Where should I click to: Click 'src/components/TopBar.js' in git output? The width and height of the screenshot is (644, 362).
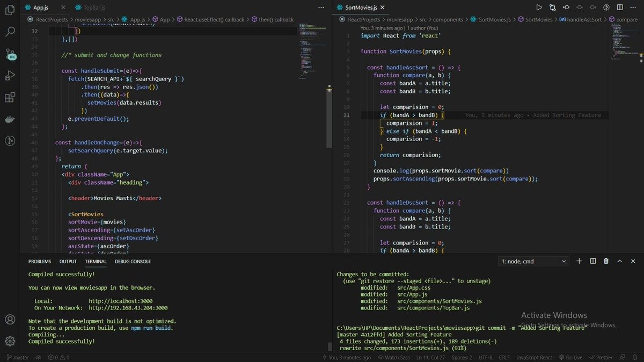[x=434, y=308]
